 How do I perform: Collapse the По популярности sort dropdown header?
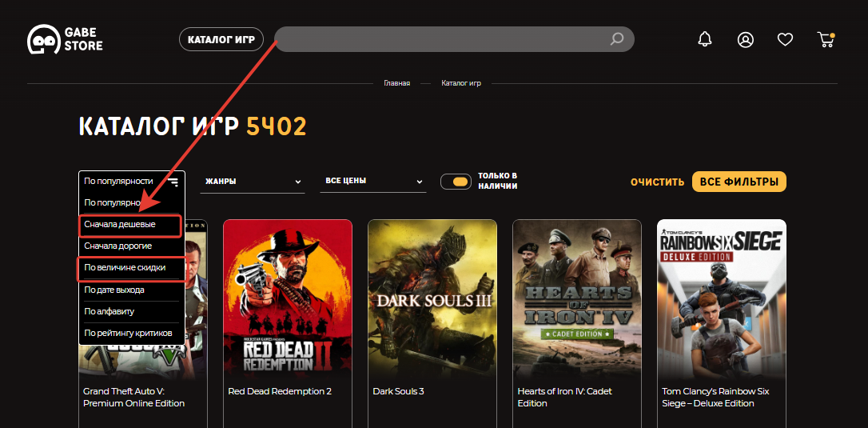[x=132, y=182]
